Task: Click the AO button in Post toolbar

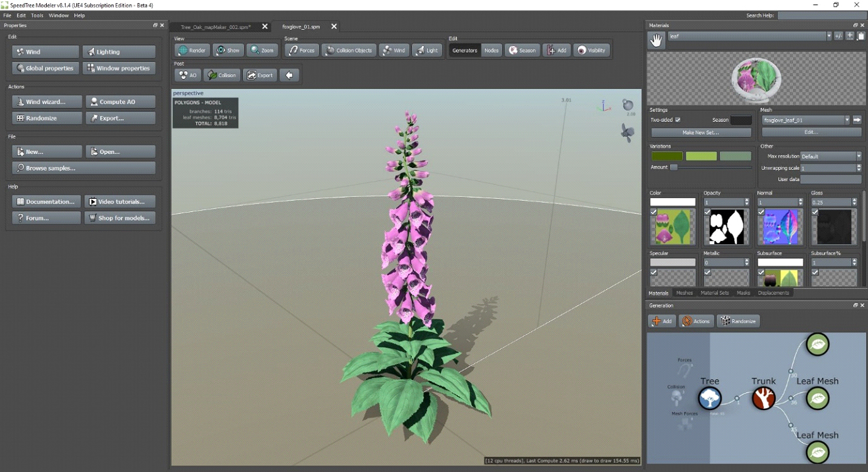Action: [x=188, y=75]
